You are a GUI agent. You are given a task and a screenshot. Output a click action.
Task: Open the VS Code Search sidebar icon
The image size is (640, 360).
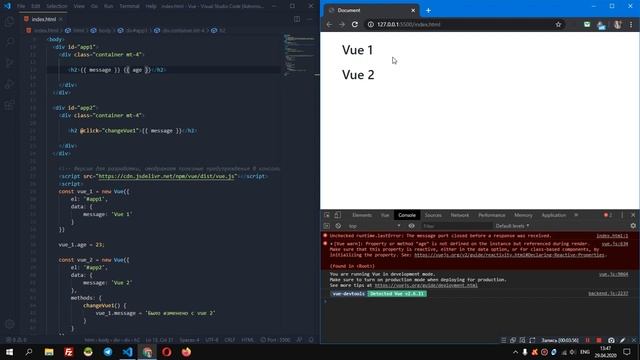pyautogui.click(x=9, y=42)
